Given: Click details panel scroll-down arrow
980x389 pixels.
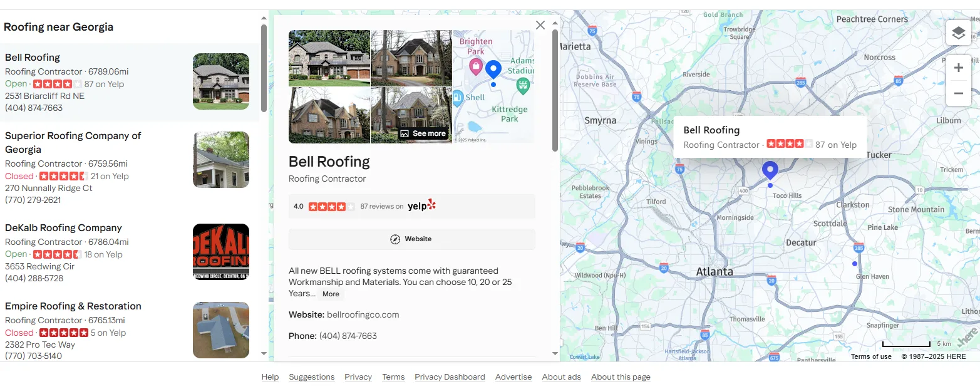Looking at the screenshot, I should [x=555, y=353].
